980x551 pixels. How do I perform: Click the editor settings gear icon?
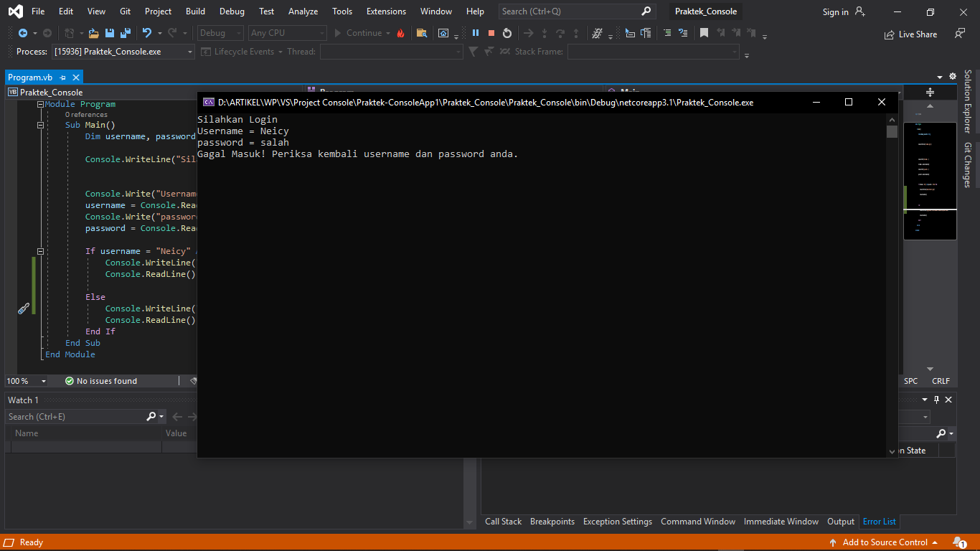coord(953,76)
